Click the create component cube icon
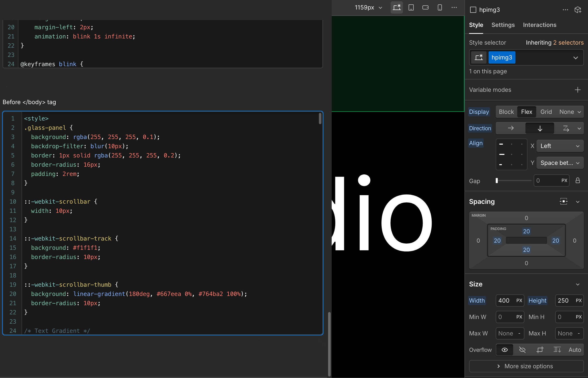The height and width of the screenshot is (378, 588). [578, 10]
